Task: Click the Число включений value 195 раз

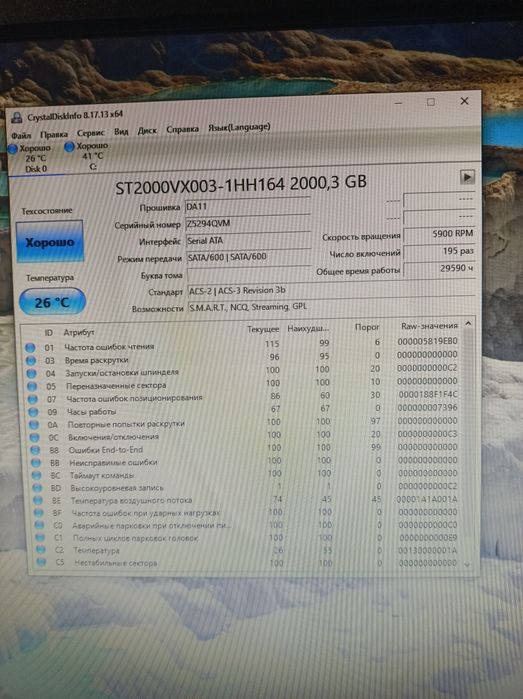Action: tap(439, 251)
